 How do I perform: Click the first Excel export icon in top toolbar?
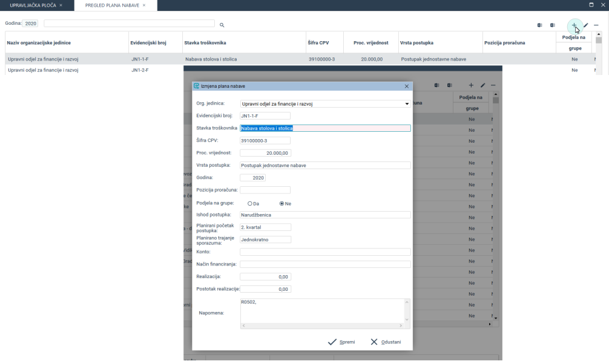click(539, 25)
